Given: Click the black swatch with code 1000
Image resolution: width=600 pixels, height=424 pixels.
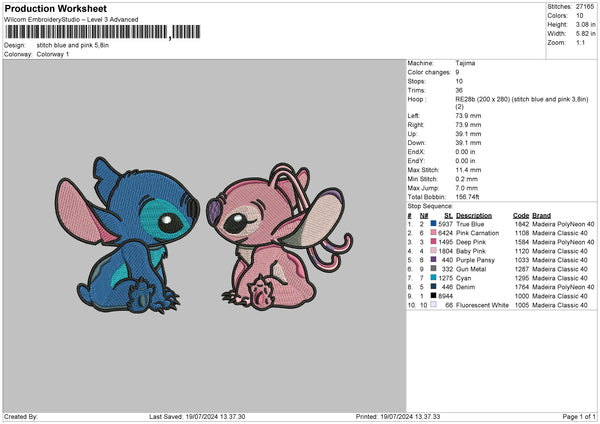Looking at the screenshot, I should [x=434, y=296].
